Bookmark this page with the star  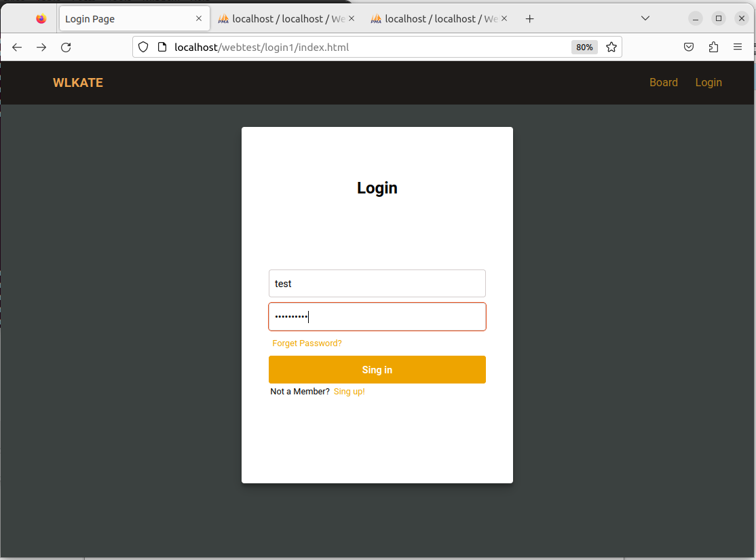pyautogui.click(x=611, y=48)
